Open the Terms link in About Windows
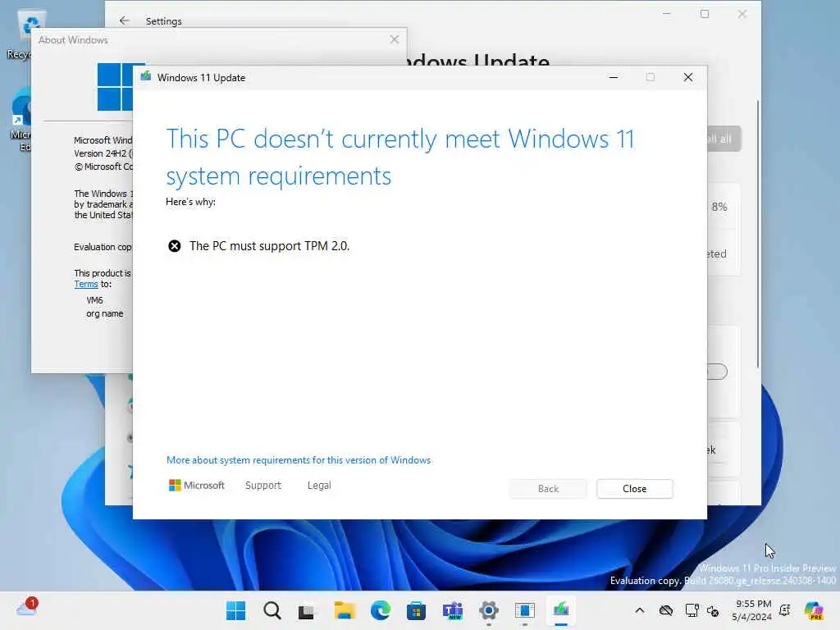Image resolution: width=840 pixels, height=630 pixels. tap(85, 284)
